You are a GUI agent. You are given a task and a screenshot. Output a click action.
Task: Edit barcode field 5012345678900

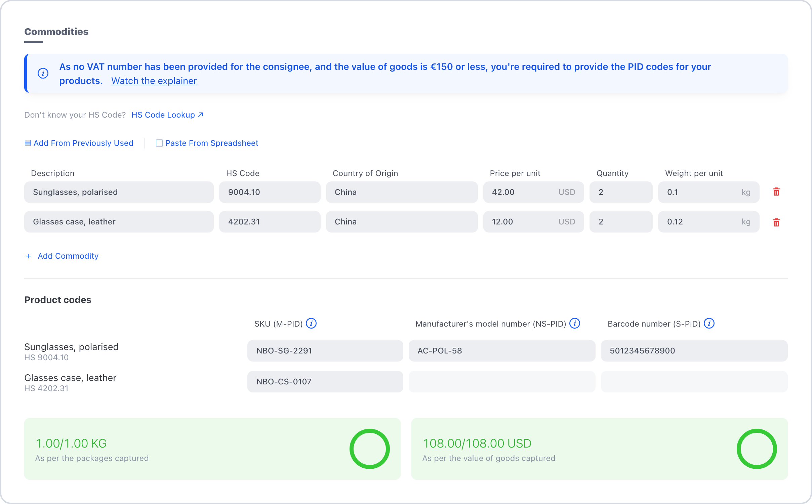point(694,351)
